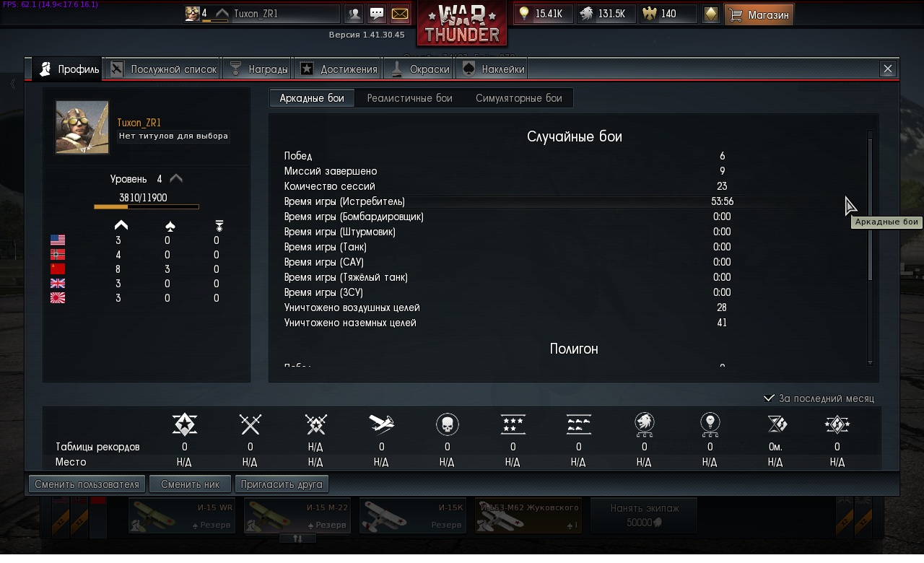This screenshot has width=924, height=563.
Task: Click the pilot avatar thumbnail
Action: click(82, 127)
